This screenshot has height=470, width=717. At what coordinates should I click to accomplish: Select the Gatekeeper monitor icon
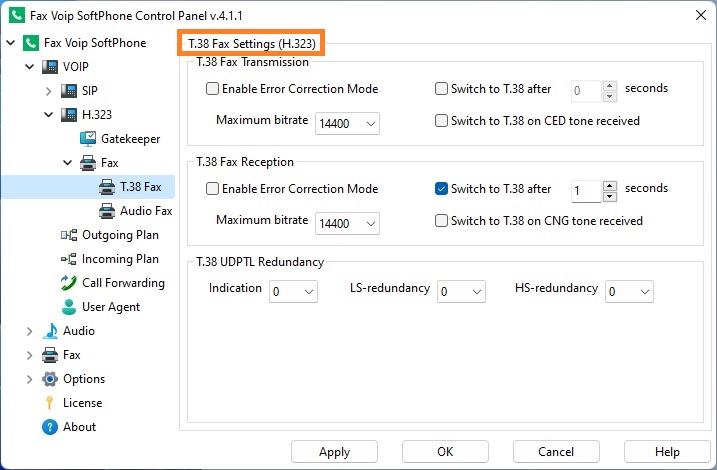pos(88,139)
